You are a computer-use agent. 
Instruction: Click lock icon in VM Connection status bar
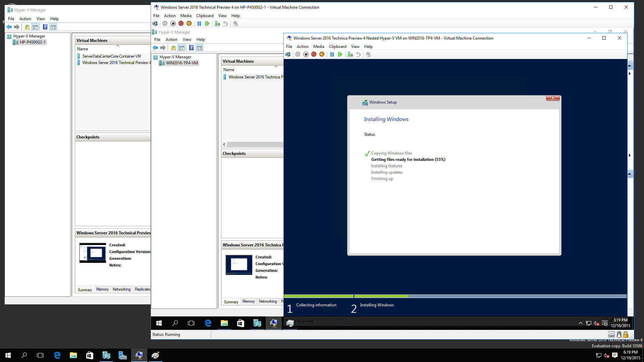626,334
